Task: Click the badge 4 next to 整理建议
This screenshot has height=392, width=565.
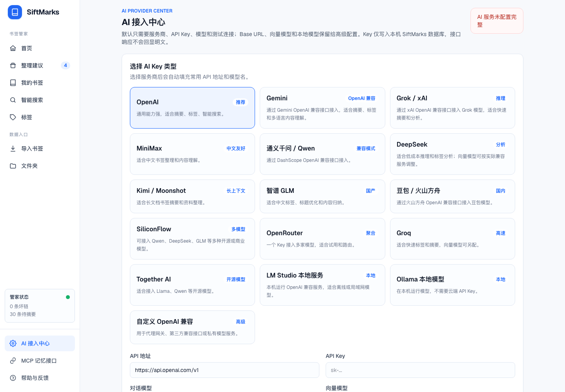Action: click(66, 65)
